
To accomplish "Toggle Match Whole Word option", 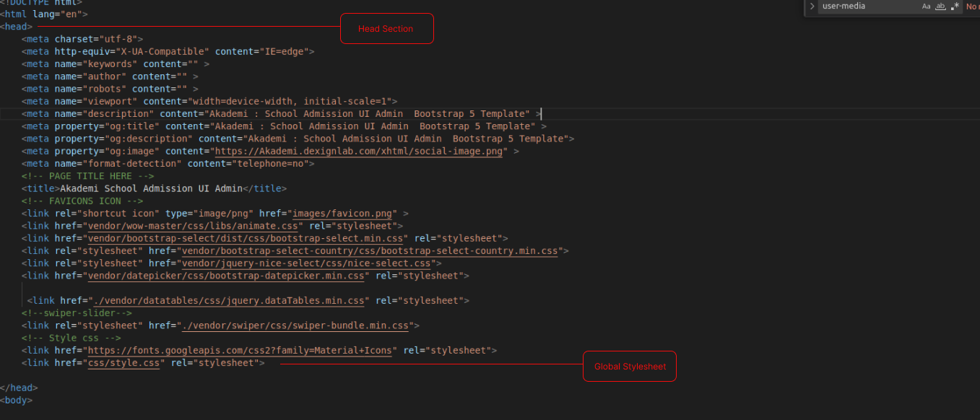I will coord(940,6).
